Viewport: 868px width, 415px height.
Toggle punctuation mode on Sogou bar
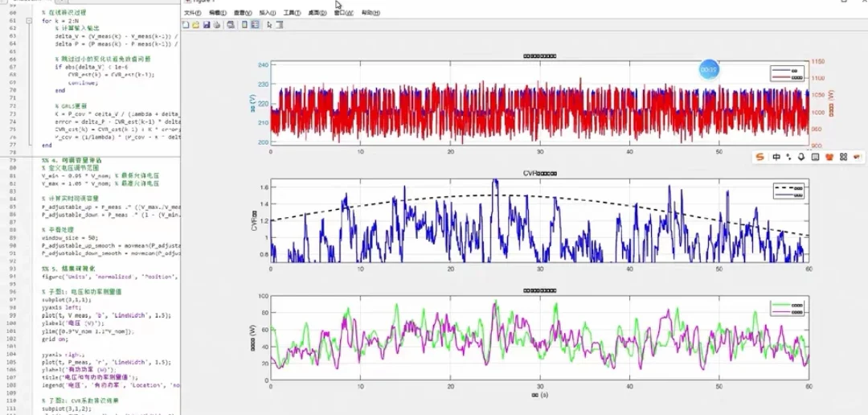click(789, 158)
